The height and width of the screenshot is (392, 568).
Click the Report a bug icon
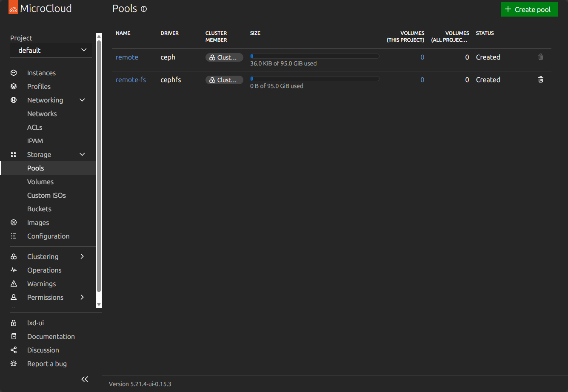click(14, 364)
